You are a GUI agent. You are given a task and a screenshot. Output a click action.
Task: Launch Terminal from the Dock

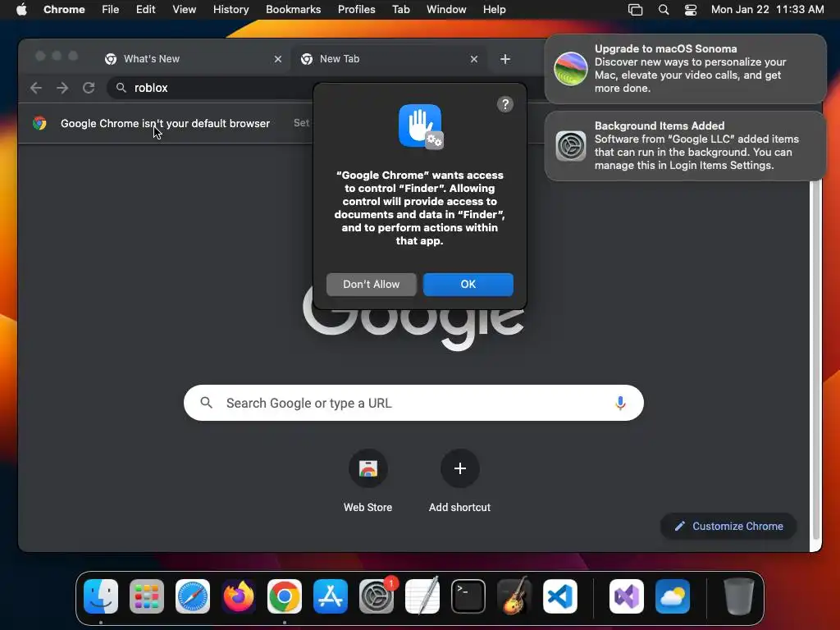coord(468,596)
